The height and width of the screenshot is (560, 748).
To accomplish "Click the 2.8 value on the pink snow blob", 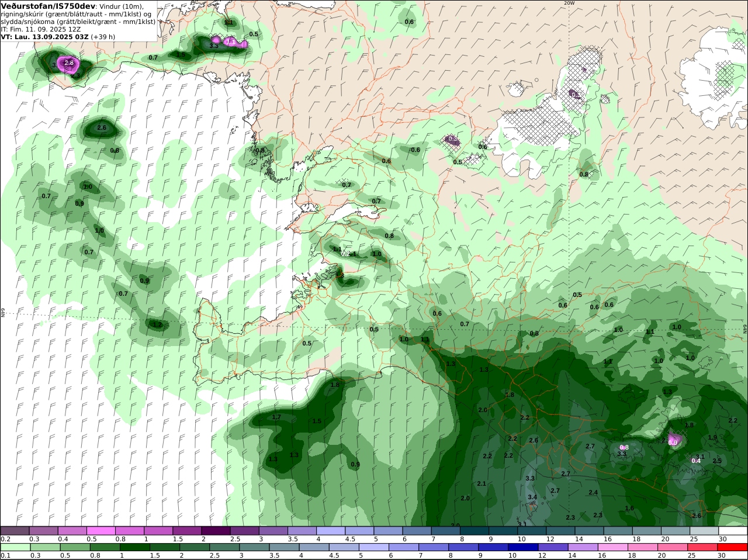I will (x=69, y=63).
